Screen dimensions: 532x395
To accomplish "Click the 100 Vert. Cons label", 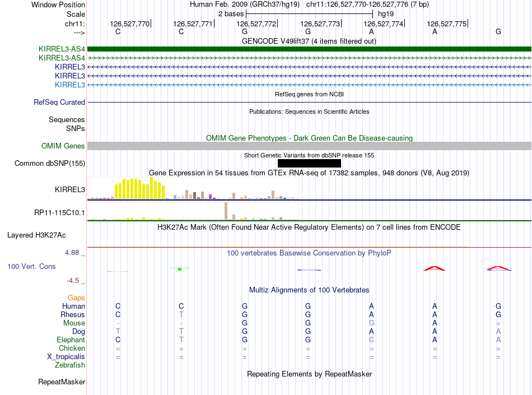I will tap(31, 266).
